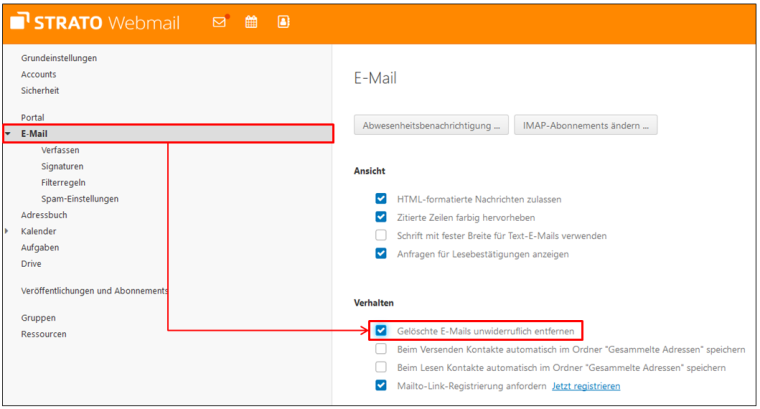Go to Spam-Einstellungen
Screen dimensions: 760x409
[80, 199]
